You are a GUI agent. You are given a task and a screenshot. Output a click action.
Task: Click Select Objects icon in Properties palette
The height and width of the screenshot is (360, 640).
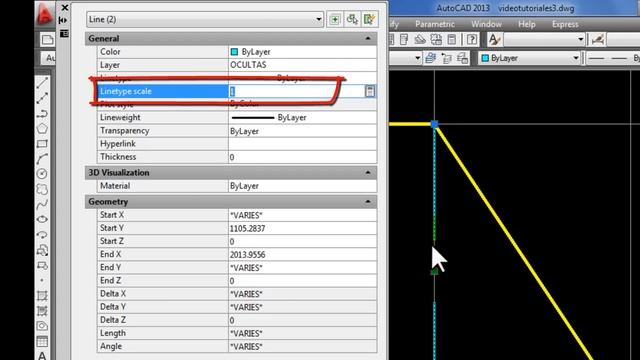tap(352, 19)
